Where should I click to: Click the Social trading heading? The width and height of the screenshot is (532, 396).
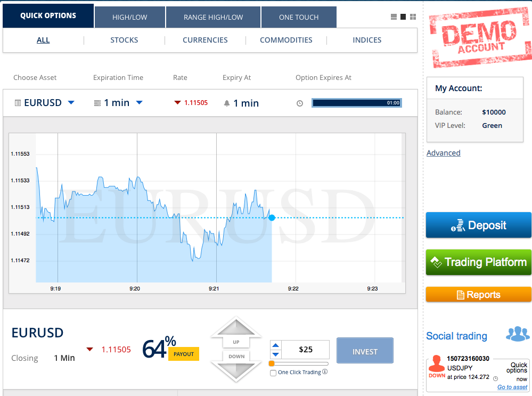pos(456,336)
